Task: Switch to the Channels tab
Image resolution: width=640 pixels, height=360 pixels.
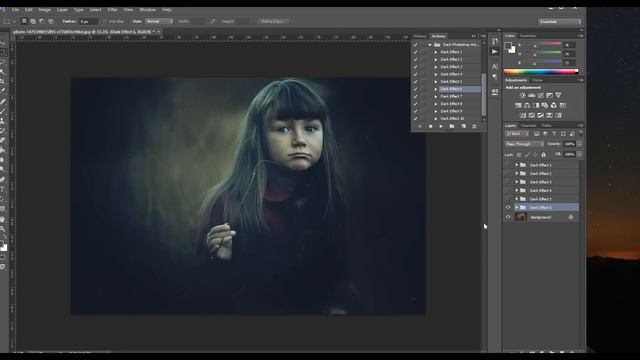Action: 529,125
